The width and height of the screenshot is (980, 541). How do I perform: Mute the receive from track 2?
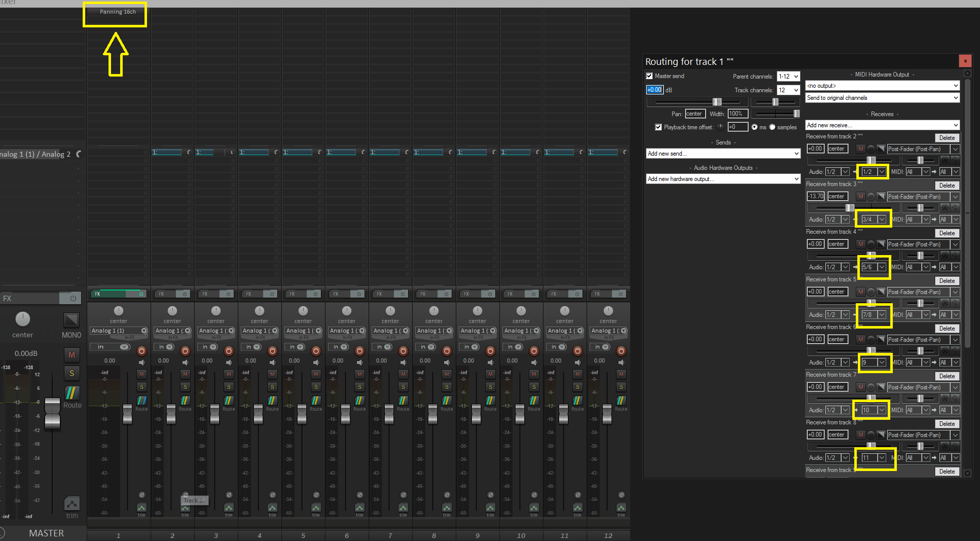click(x=860, y=149)
